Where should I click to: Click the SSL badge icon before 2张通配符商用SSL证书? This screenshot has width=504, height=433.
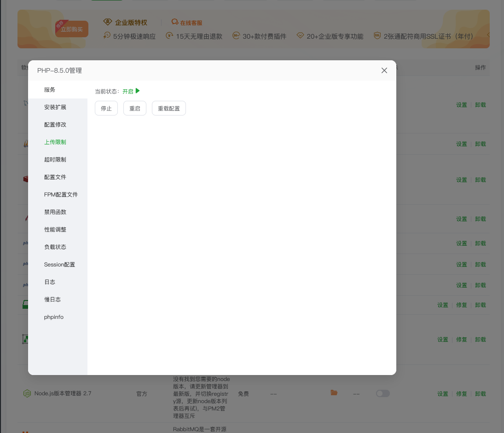[x=377, y=35]
